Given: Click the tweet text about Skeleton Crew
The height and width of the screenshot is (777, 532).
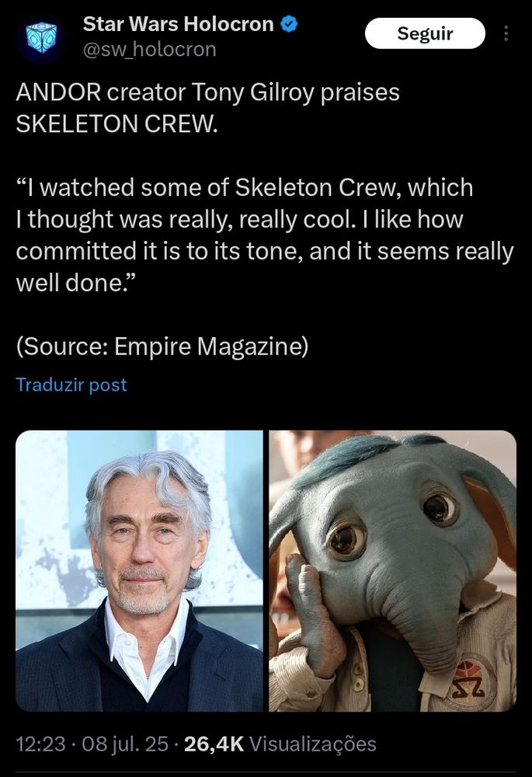Looking at the screenshot, I should click(265, 219).
